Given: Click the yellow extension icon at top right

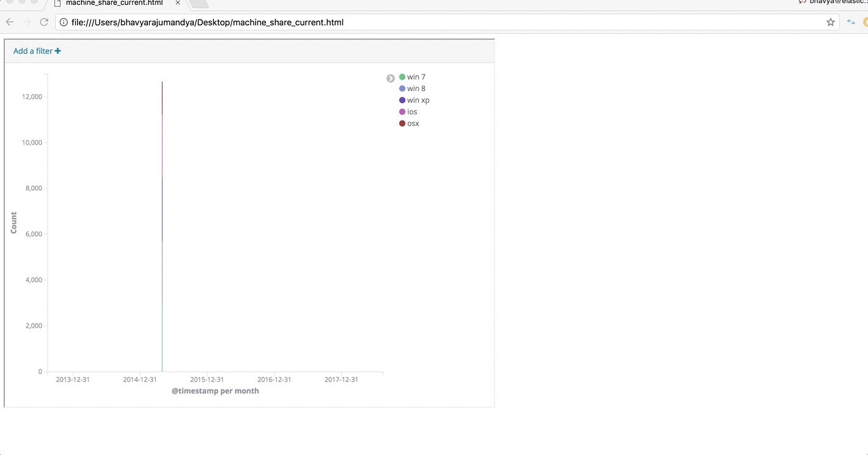Looking at the screenshot, I should click(866, 22).
